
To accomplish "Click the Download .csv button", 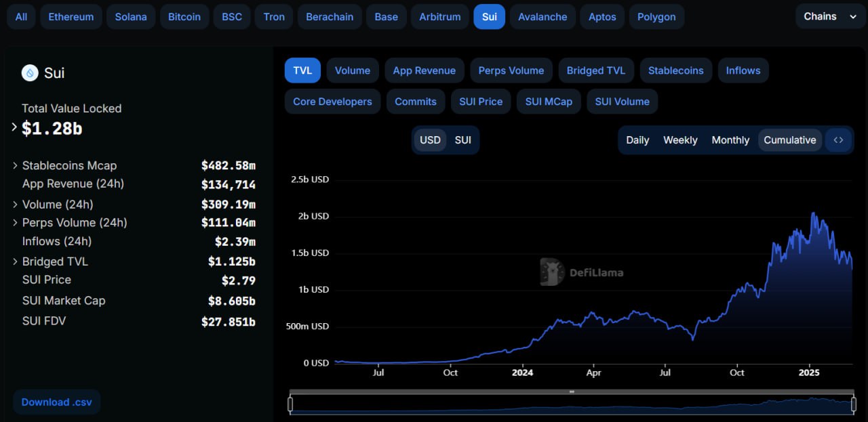I will click(x=57, y=402).
